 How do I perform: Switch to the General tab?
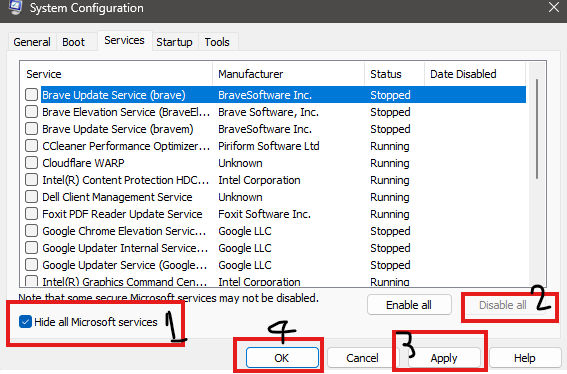click(x=32, y=42)
